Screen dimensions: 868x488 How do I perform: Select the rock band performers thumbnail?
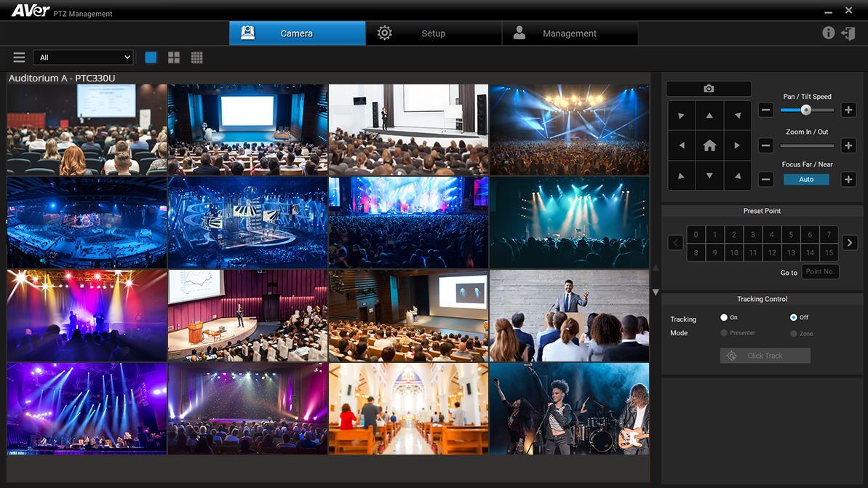[x=569, y=408]
